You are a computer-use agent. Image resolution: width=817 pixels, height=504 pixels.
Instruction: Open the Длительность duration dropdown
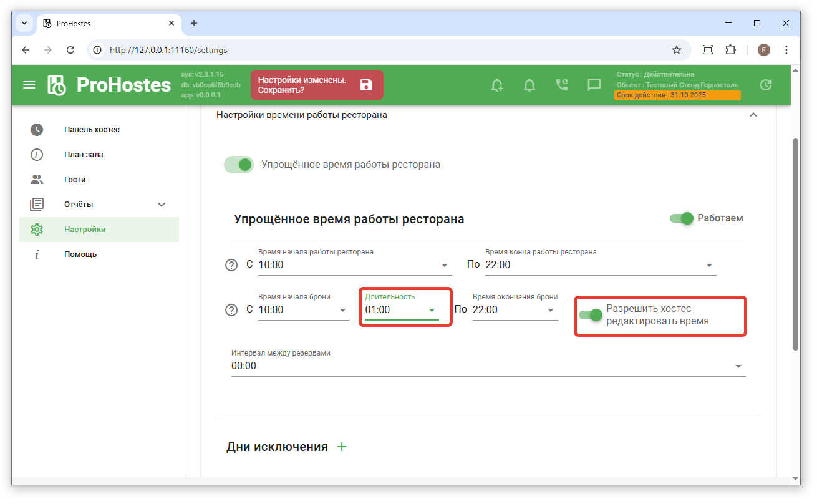pos(431,310)
